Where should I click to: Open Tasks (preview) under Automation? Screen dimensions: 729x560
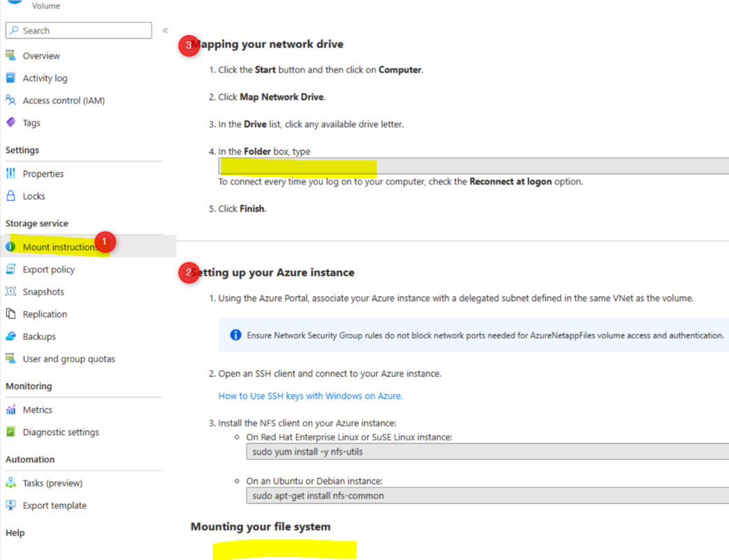(52, 483)
